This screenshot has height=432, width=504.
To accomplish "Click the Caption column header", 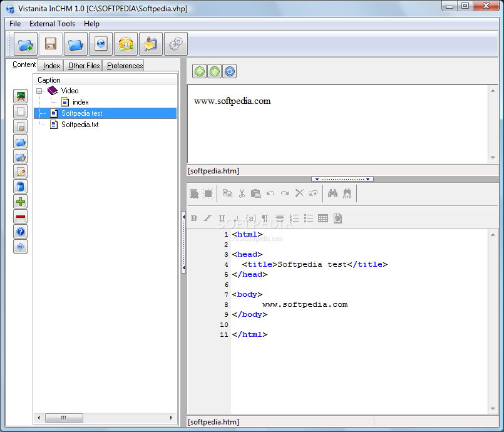I will point(106,80).
